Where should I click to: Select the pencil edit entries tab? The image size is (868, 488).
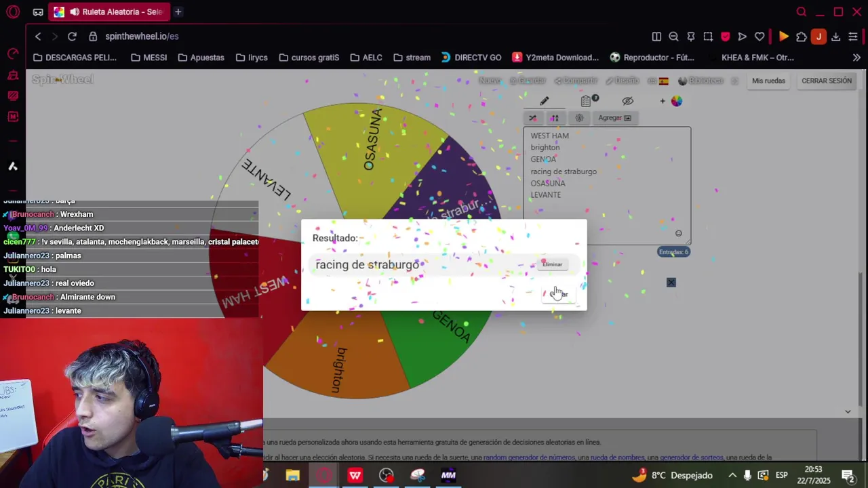[544, 101]
